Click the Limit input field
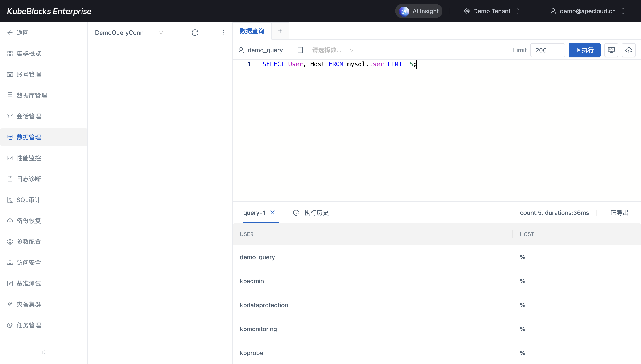This screenshot has height=364, width=641. pos(547,50)
